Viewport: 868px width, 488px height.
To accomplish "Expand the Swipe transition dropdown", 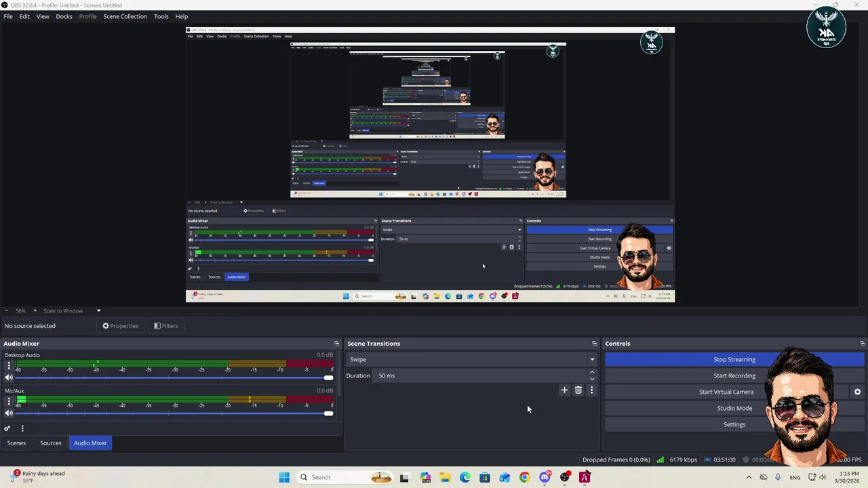I will tap(592, 359).
